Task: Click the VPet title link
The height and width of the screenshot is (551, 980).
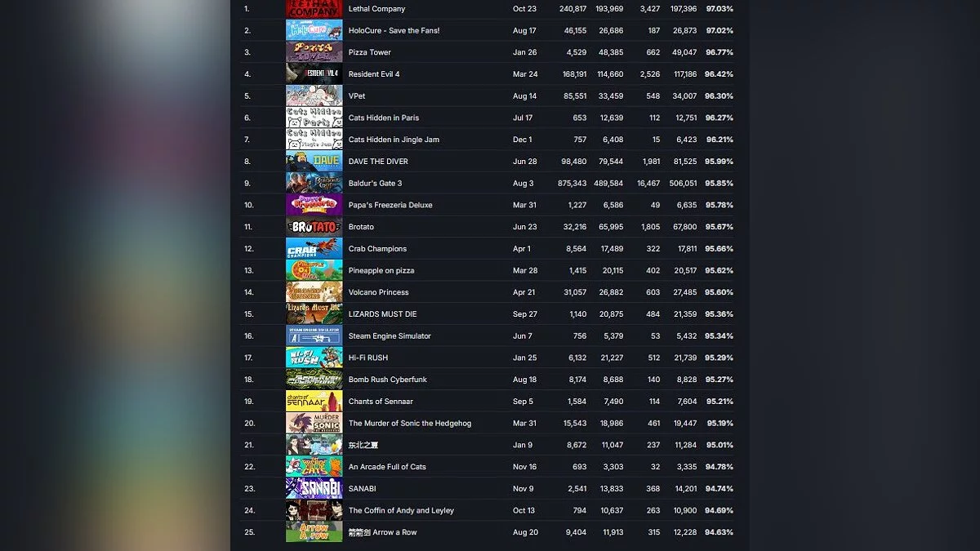Action: coord(357,96)
